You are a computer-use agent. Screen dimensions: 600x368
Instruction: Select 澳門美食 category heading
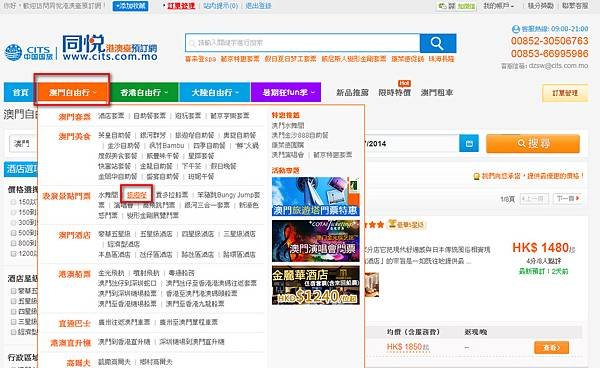click(x=75, y=137)
